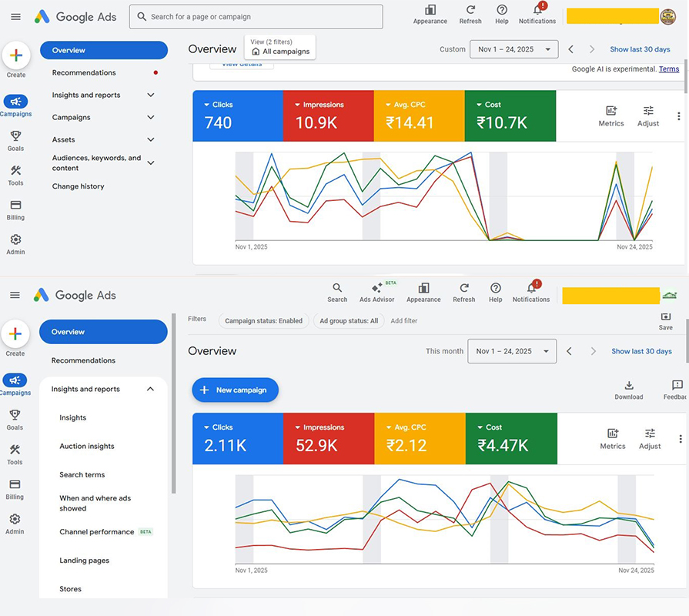Open the Clicks 740 metric dropdown
Image resolution: width=689 pixels, height=616 pixels.
(x=206, y=105)
